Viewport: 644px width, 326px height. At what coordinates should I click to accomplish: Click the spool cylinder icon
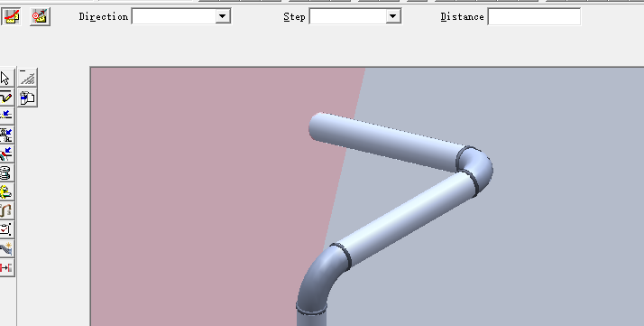pos(5,172)
